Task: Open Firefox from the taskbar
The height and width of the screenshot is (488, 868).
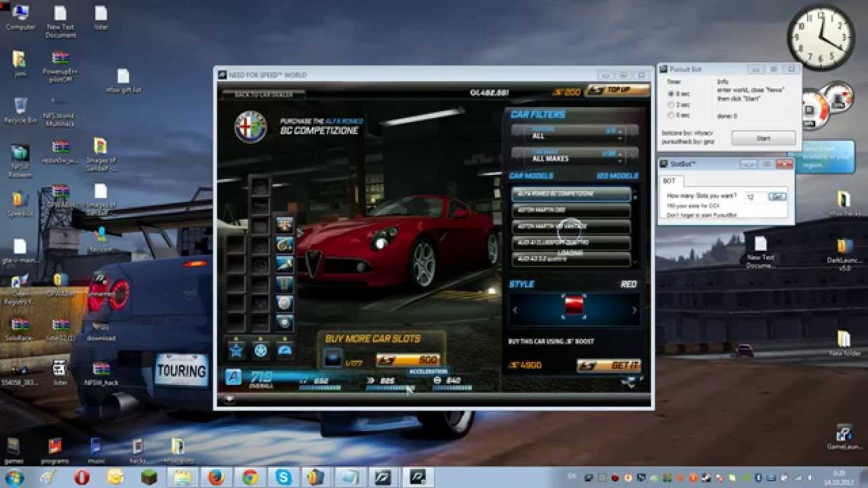Action: [216, 478]
